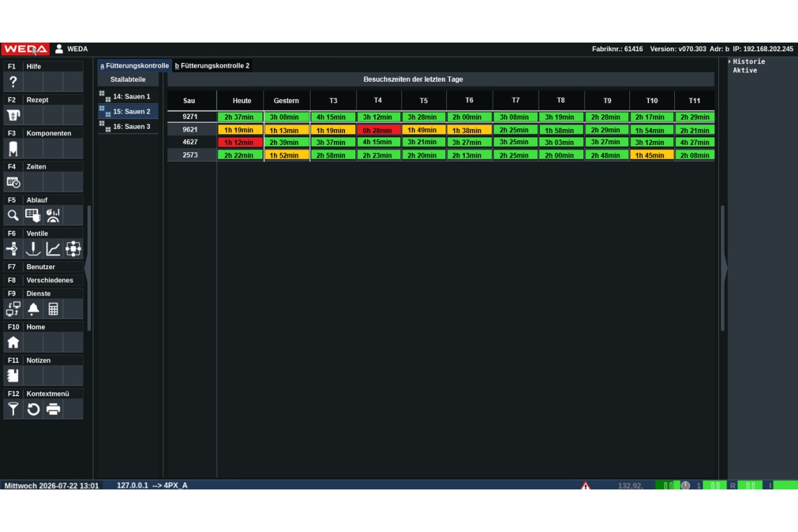Click the Kontextmenü refresh arrow icon
Viewport: 798px width, 532px height.
33,409
